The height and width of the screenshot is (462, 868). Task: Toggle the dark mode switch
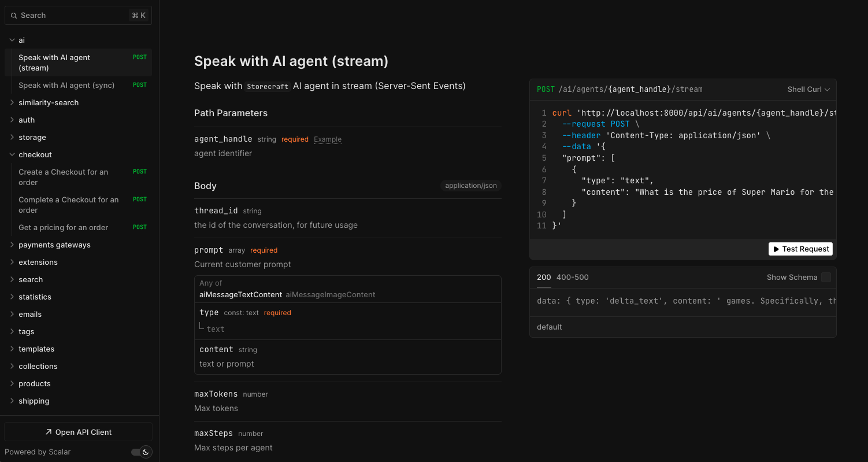[141, 452]
